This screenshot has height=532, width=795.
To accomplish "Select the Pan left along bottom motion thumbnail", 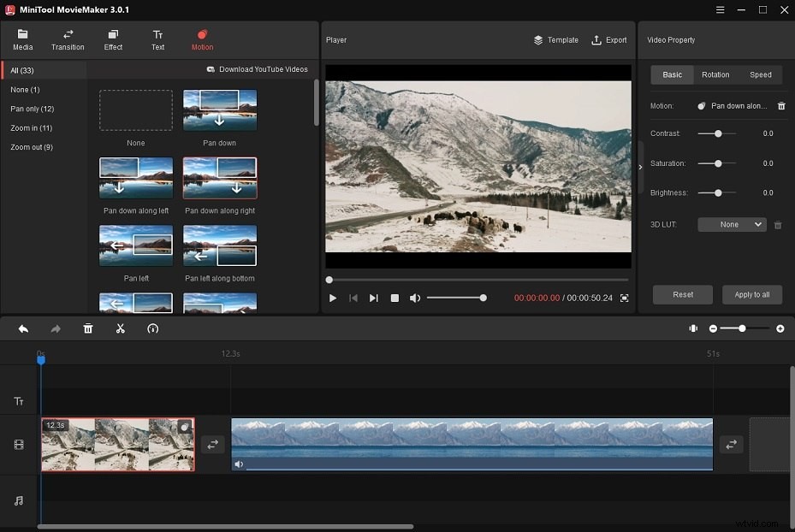I will click(219, 245).
